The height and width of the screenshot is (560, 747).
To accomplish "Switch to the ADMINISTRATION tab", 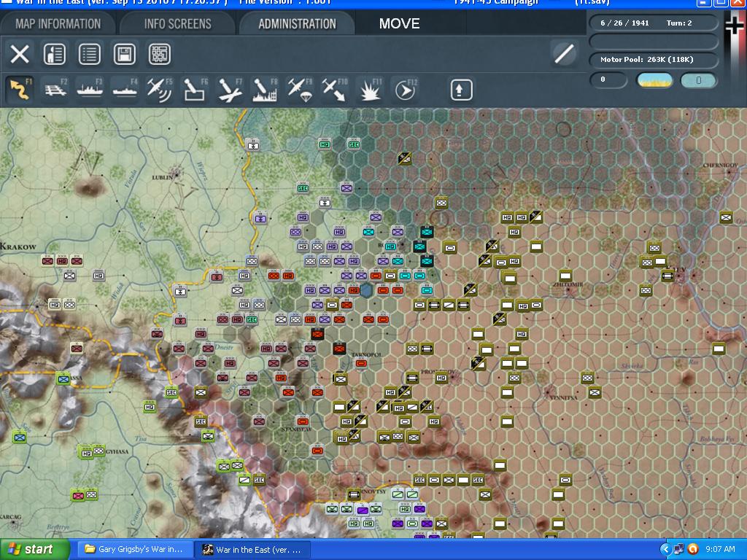I will point(298,23).
